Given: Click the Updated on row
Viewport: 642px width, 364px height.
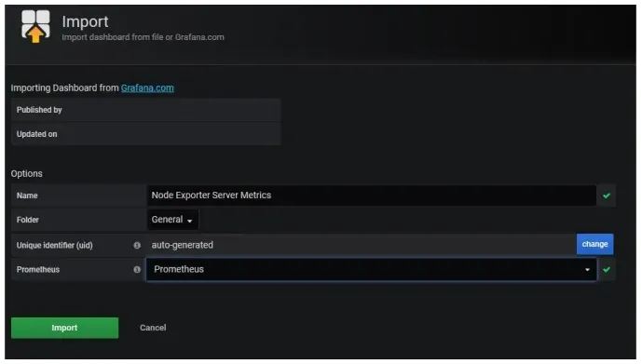Looking at the screenshot, I should 145,134.
